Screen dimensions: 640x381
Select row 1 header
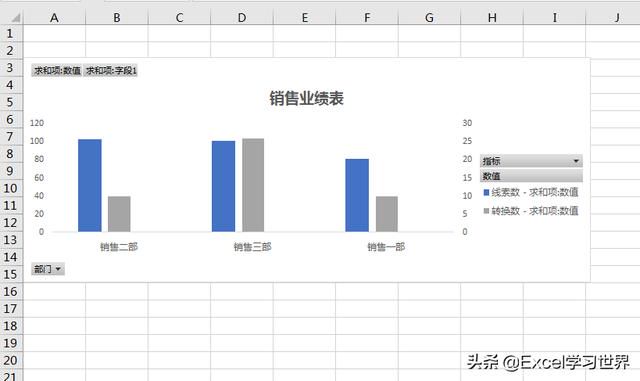(11, 33)
